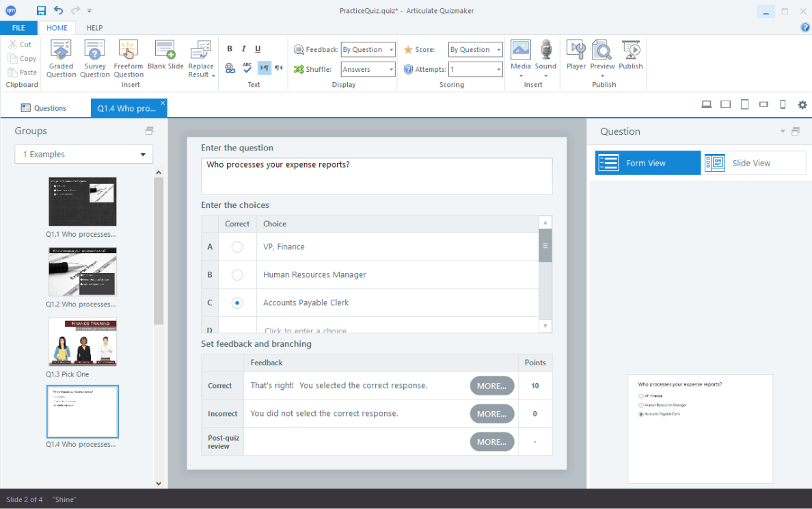Screen dimensions: 812x509
Task: Open MORE options for the Correct feedback
Action: (x=491, y=385)
